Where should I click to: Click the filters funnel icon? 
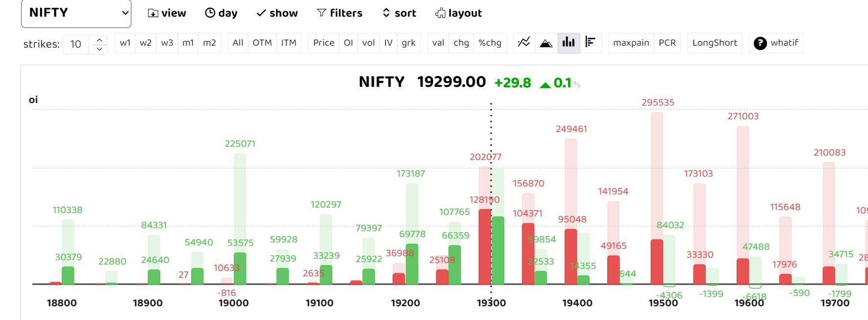322,13
